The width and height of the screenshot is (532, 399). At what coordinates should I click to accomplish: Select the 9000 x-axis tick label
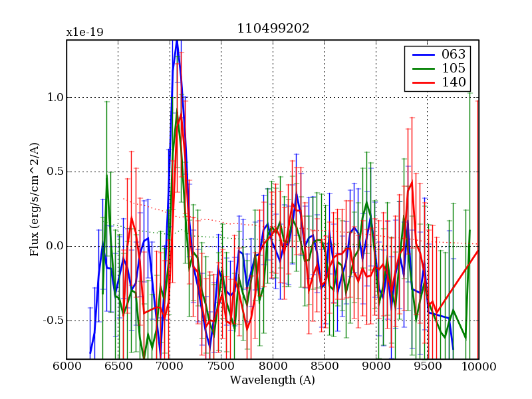[376, 366]
